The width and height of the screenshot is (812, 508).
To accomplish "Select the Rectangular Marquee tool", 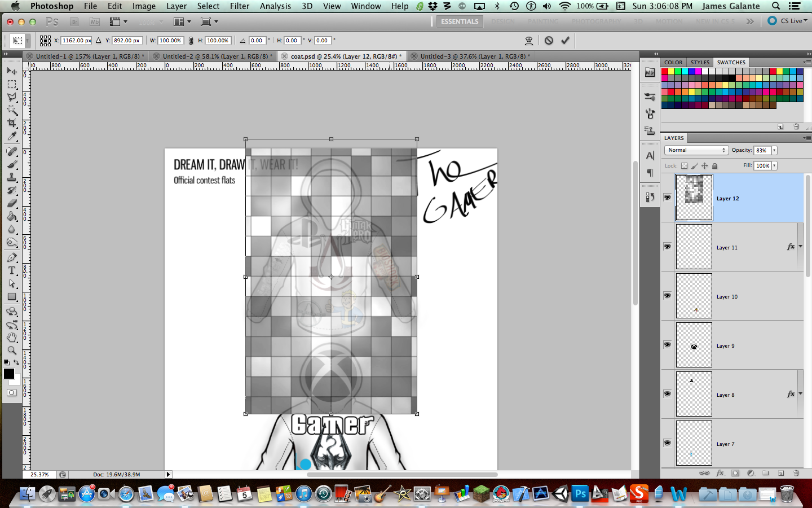I will [12, 84].
